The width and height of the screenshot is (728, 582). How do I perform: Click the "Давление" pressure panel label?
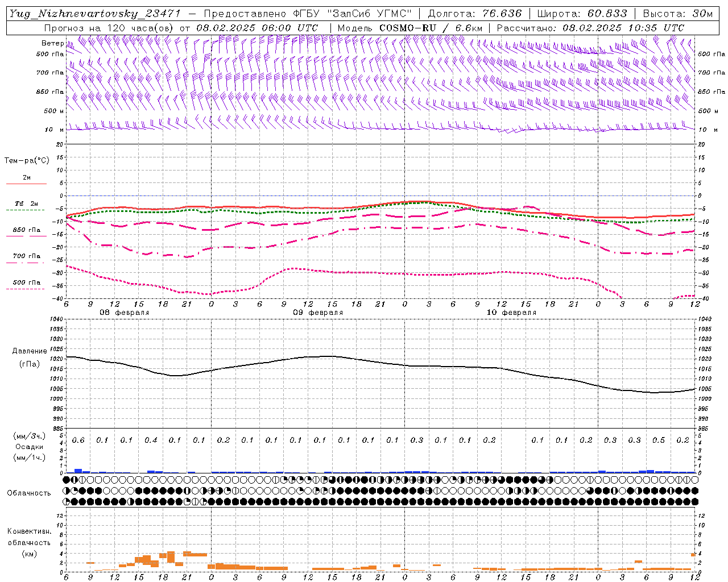point(28,351)
